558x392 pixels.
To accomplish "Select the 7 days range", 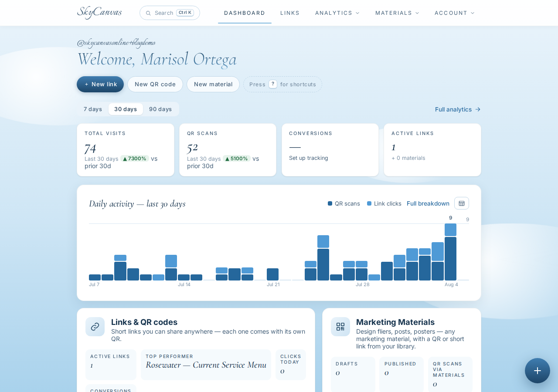I will [93, 109].
